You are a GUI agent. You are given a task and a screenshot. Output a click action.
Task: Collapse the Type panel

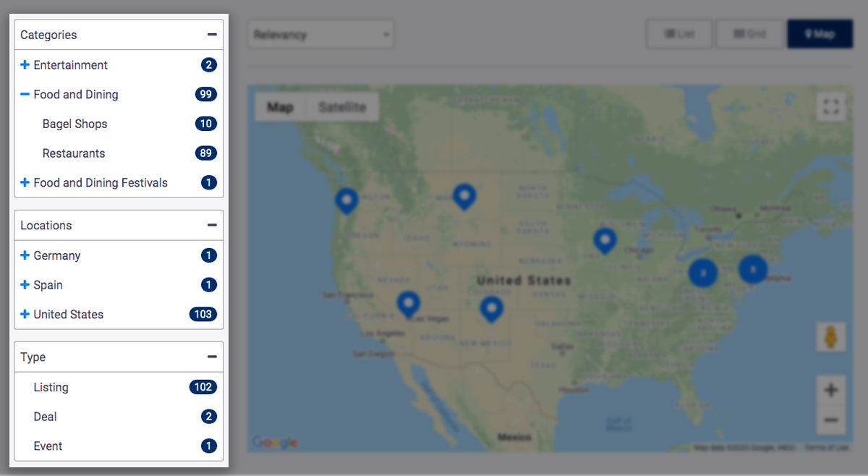click(211, 357)
